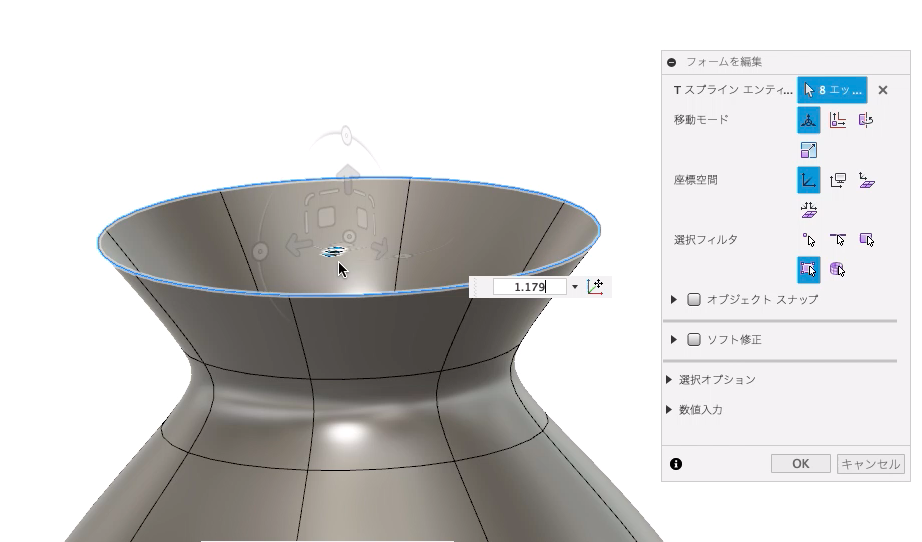Image resolution: width=922 pixels, height=542 pixels.
Task: Click the manipulator's left rotation circle handle
Action: click(260, 252)
